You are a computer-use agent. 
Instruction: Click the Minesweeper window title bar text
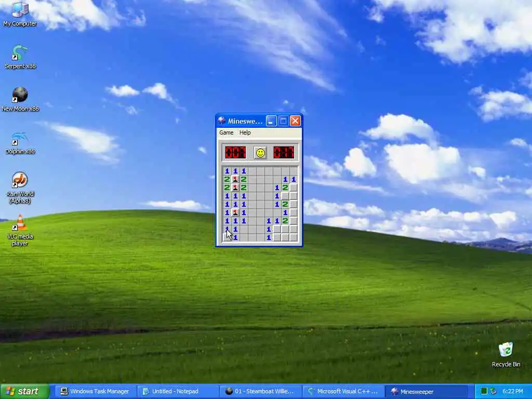pos(245,121)
